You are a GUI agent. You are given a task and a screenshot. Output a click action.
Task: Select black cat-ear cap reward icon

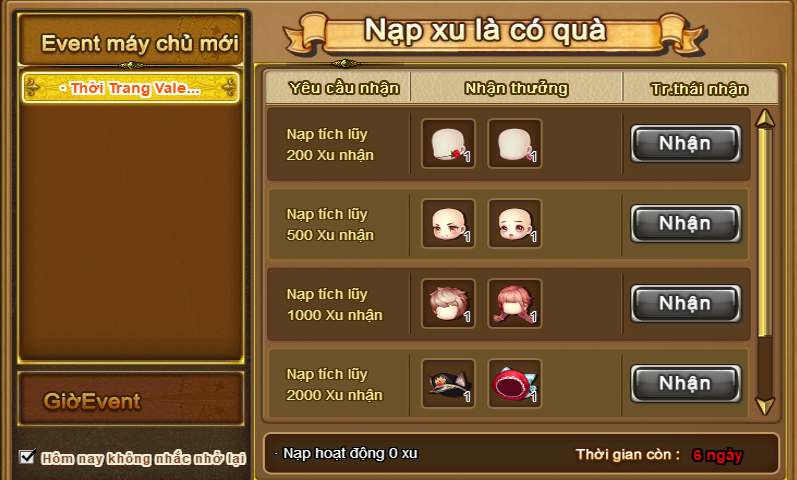coord(448,383)
